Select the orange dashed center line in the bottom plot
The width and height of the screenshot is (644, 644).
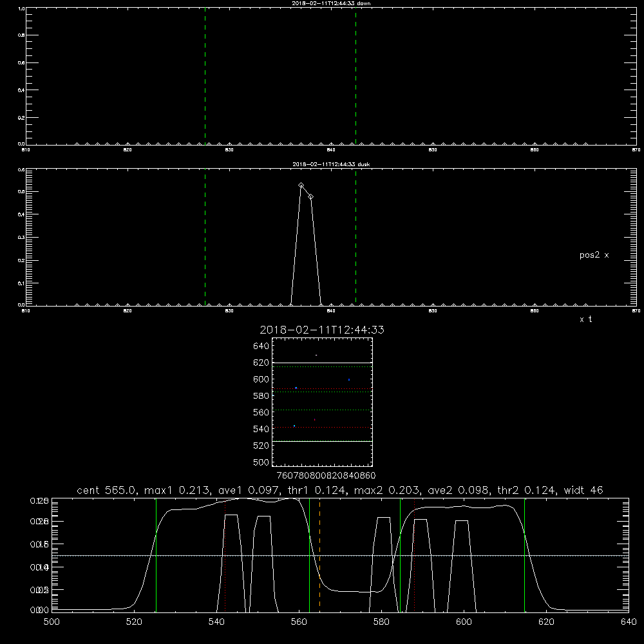point(319,554)
